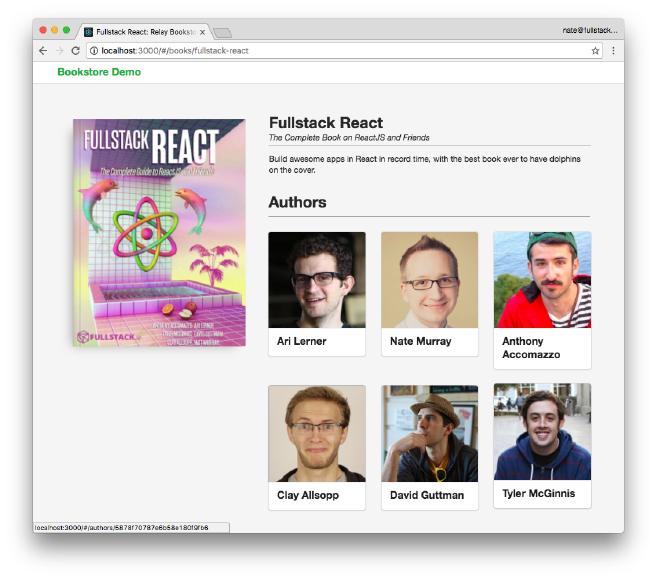Click the React favicon on the tab
This screenshot has height=579, width=656.
pyautogui.click(x=89, y=32)
